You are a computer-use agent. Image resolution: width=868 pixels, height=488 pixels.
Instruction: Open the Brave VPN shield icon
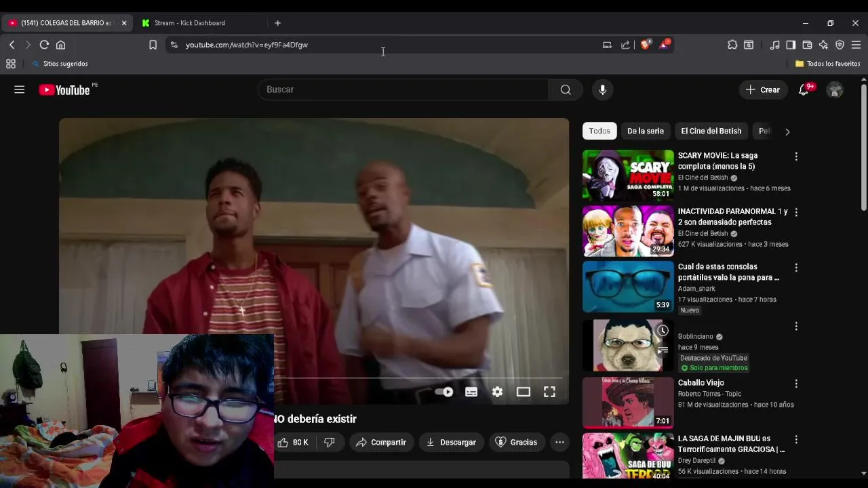coord(840,45)
